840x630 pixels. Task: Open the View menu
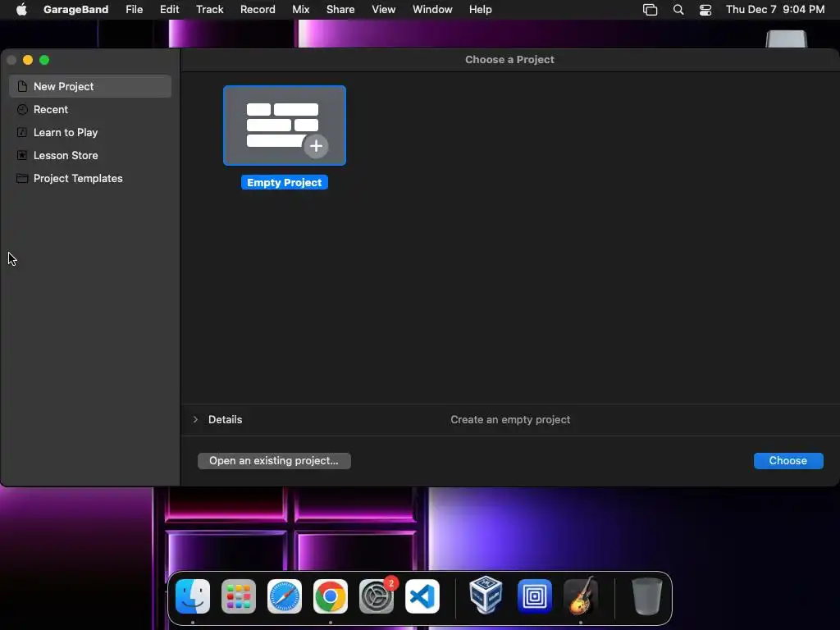click(x=384, y=10)
